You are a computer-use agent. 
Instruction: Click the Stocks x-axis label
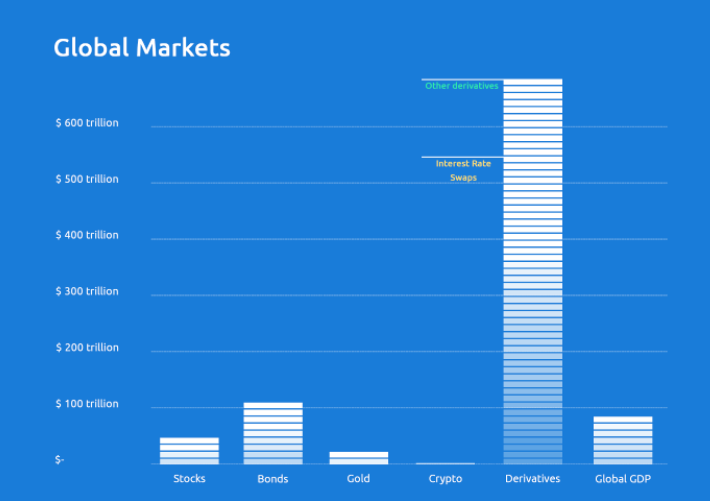pos(189,479)
